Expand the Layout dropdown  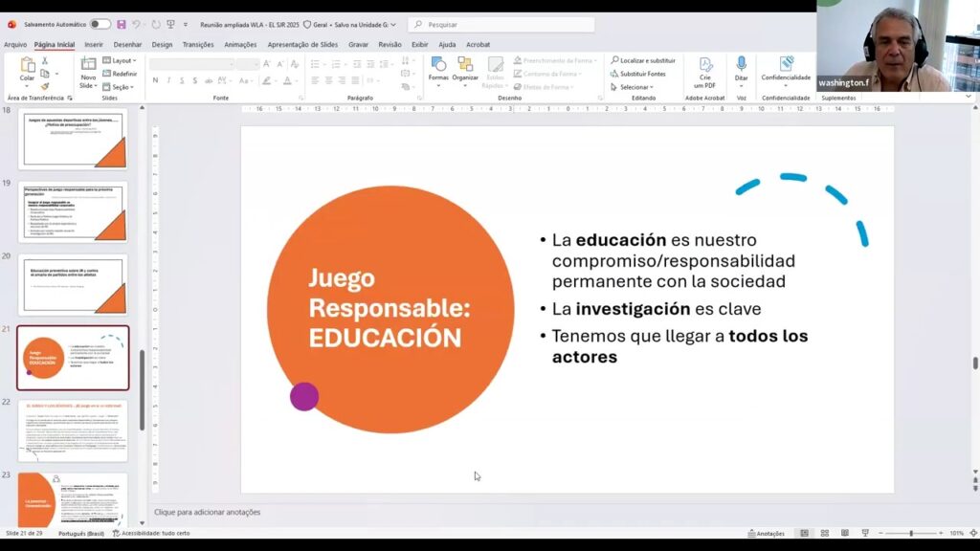click(x=122, y=60)
